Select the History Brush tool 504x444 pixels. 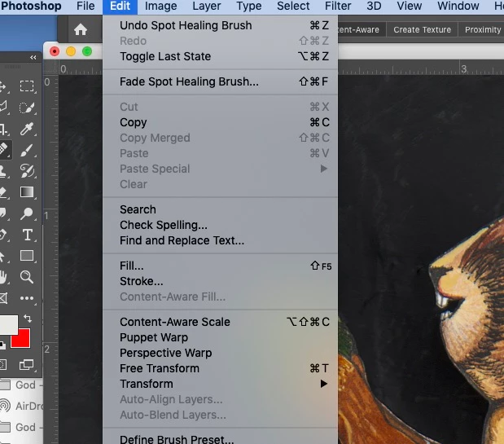coord(27,171)
